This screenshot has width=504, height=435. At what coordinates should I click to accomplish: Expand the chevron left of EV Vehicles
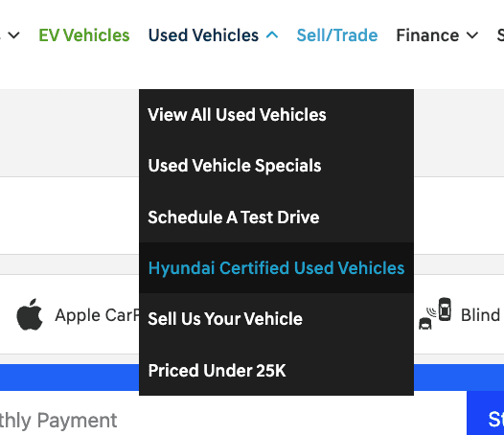click(13, 35)
